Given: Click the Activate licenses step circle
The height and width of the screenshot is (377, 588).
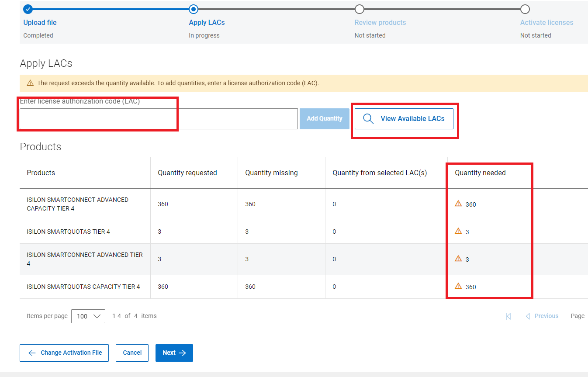Looking at the screenshot, I should pyautogui.click(x=525, y=9).
